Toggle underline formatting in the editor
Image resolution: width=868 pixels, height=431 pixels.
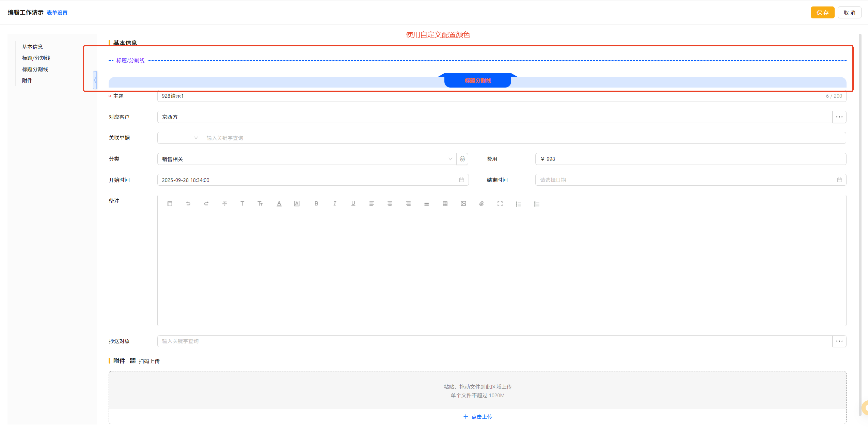(x=353, y=204)
